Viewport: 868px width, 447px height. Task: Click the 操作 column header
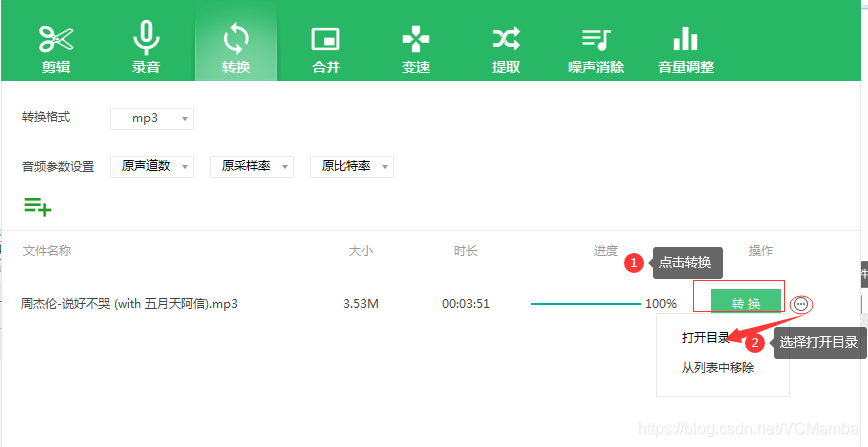point(761,251)
